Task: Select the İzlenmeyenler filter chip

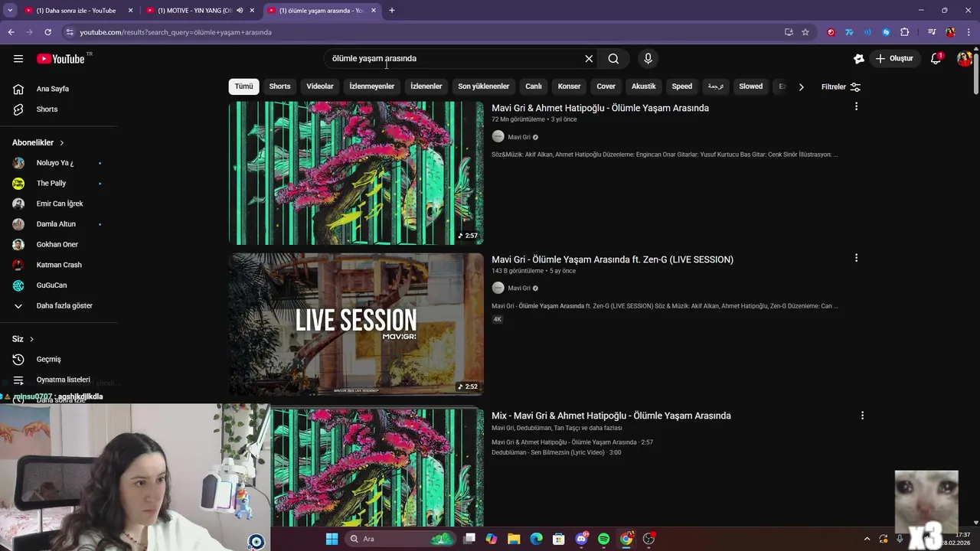Action: click(372, 86)
